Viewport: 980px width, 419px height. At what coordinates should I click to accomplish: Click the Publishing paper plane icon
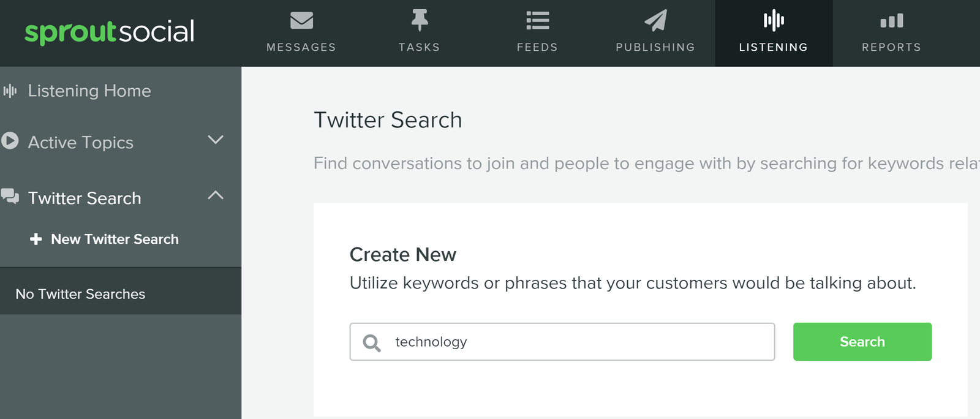(x=655, y=20)
